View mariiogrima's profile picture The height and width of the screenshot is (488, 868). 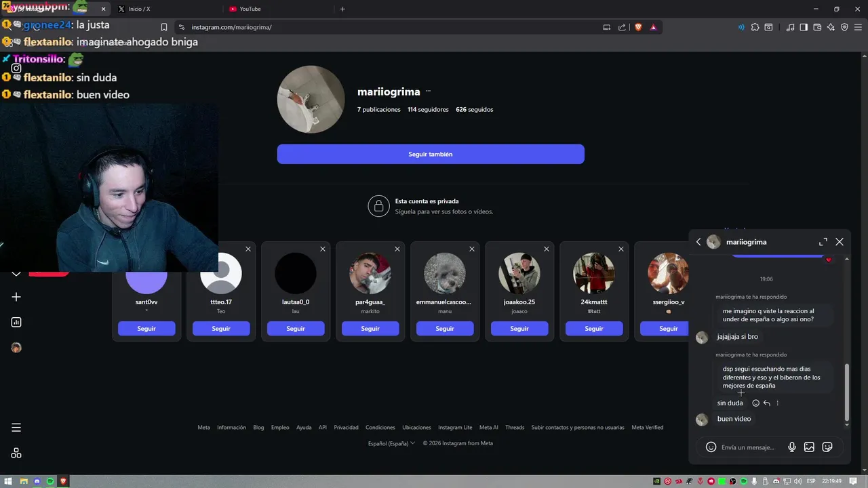tap(311, 100)
